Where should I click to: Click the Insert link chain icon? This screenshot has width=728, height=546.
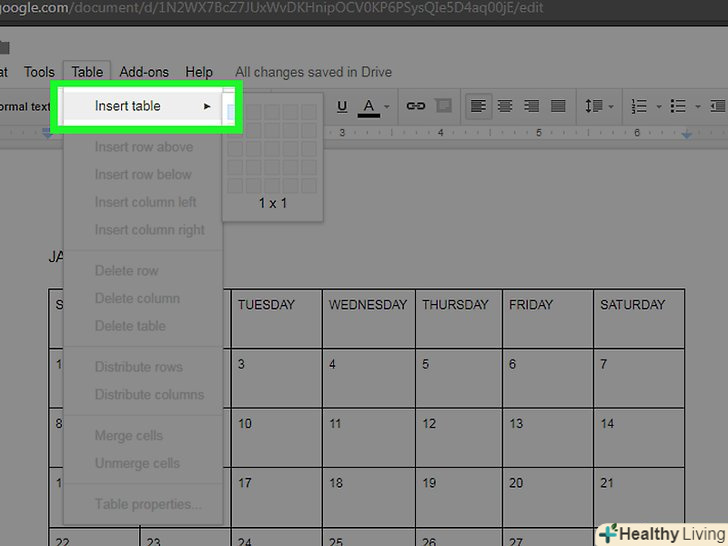coord(416,106)
